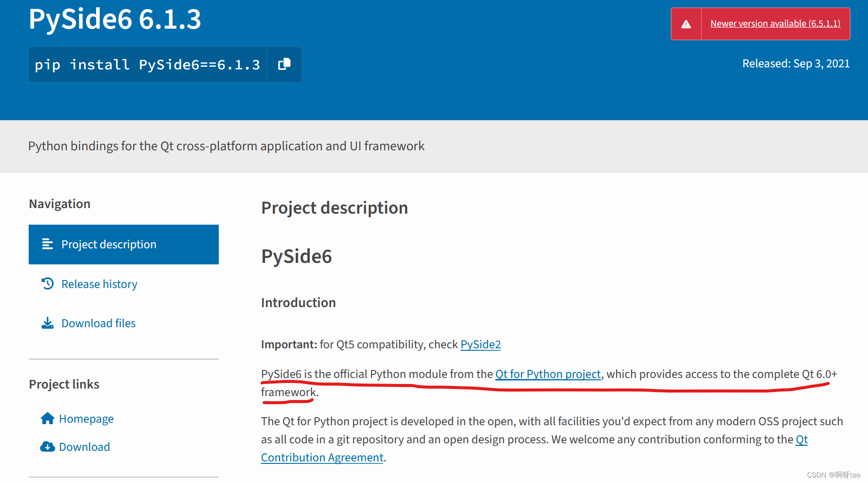
Task: Click the warning triangle icon
Action: (x=686, y=24)
